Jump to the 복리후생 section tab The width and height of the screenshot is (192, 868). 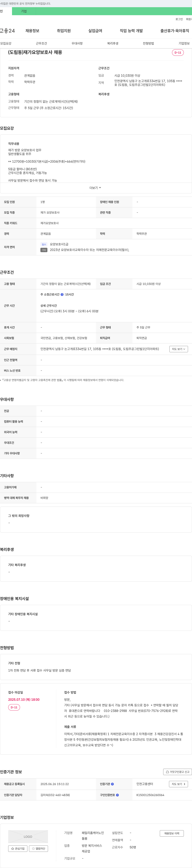[113, 44]
